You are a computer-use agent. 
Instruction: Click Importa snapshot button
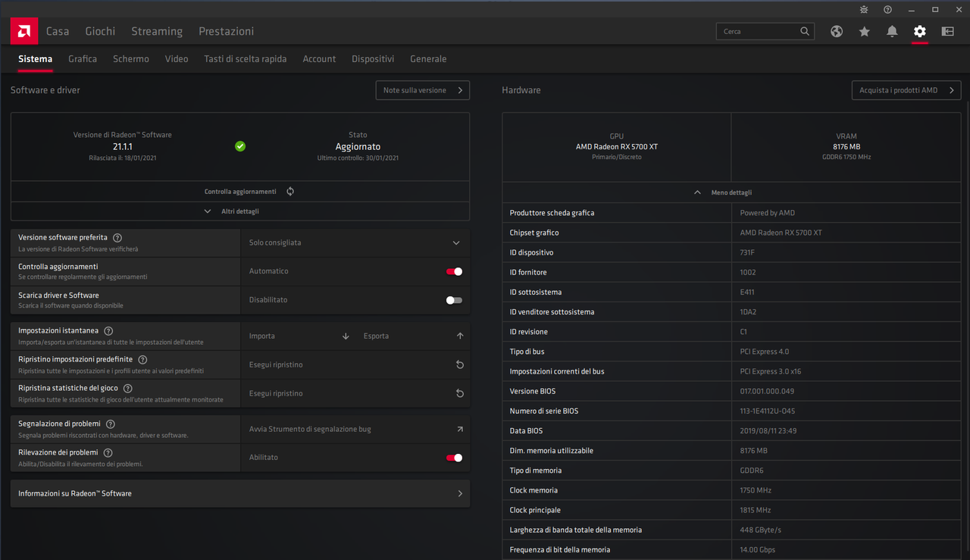tap(299, 336)
